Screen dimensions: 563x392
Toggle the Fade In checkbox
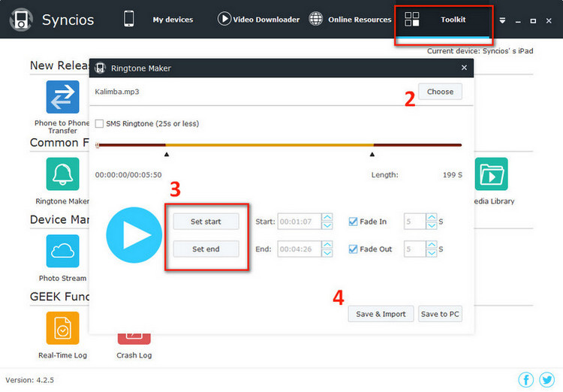tap(353, 222)
